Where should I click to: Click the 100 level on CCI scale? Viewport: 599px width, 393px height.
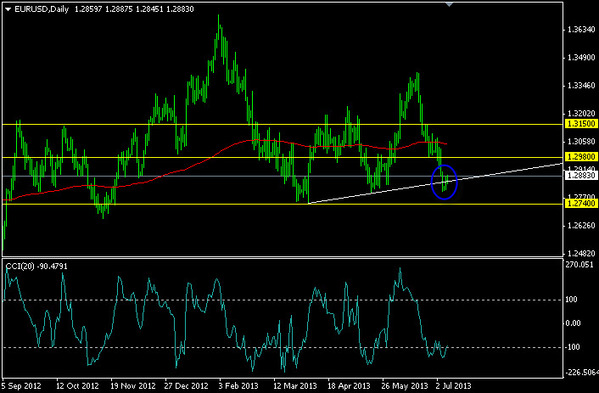(x=571, y=299)
